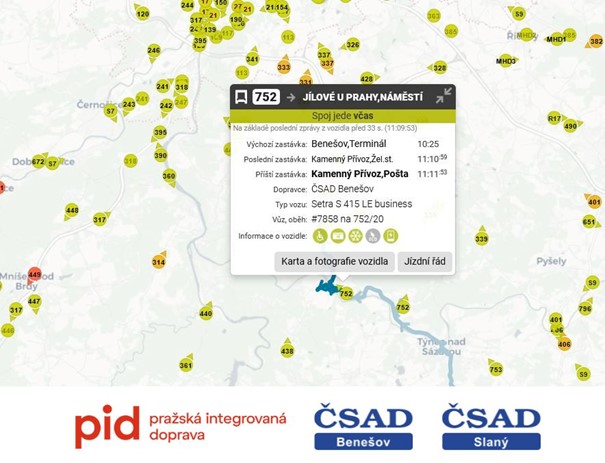This screenshot has height=463, width=605.
Task: Select bus marker 448 on map
Action: click(72, 210)
